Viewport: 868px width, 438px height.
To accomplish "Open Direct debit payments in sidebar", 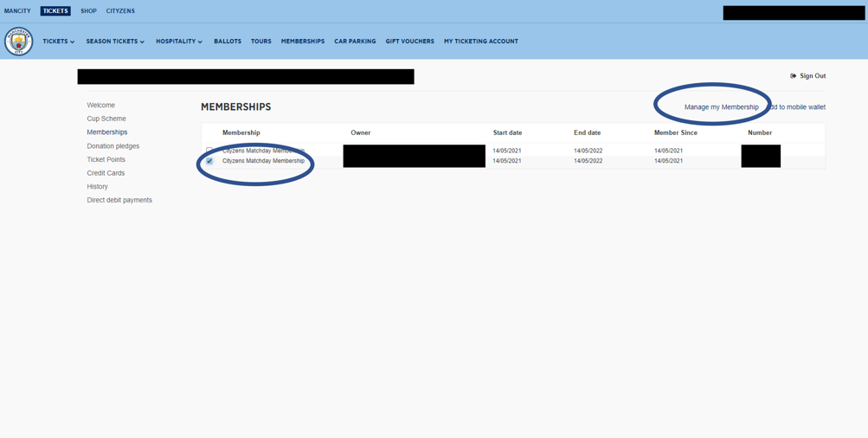I will (119, 200).
